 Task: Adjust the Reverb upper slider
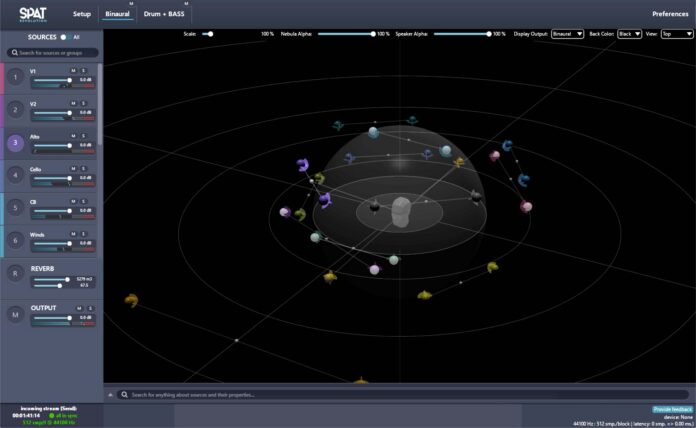point(52,279)
